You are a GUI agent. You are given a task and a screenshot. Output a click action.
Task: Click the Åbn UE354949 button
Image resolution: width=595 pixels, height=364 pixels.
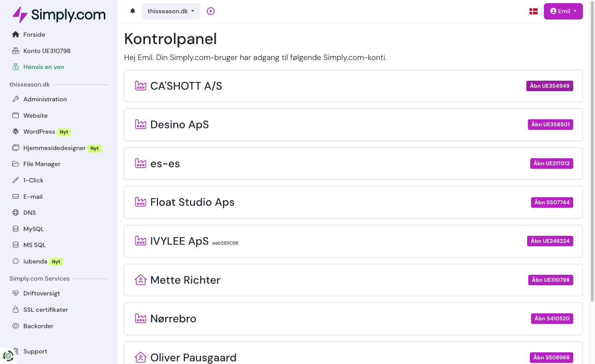[x=549, y=86]
